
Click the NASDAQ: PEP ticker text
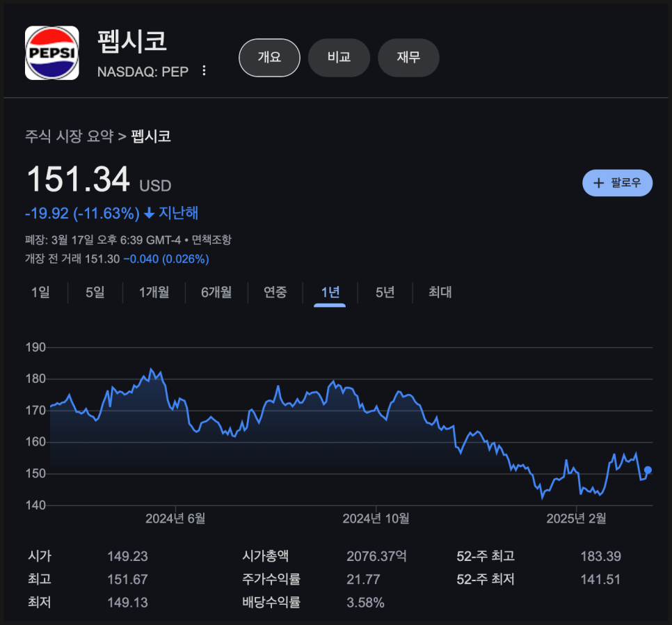143,72
